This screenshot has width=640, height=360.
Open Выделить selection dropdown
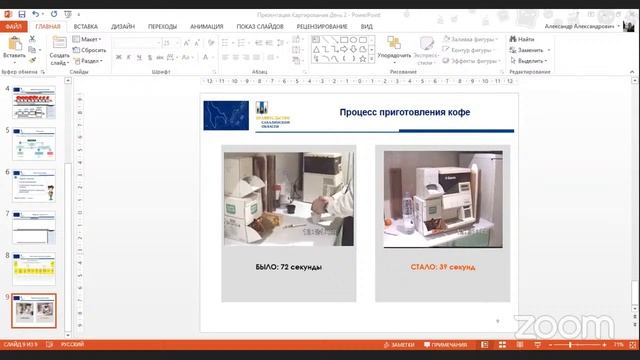[x=529, y=61]
